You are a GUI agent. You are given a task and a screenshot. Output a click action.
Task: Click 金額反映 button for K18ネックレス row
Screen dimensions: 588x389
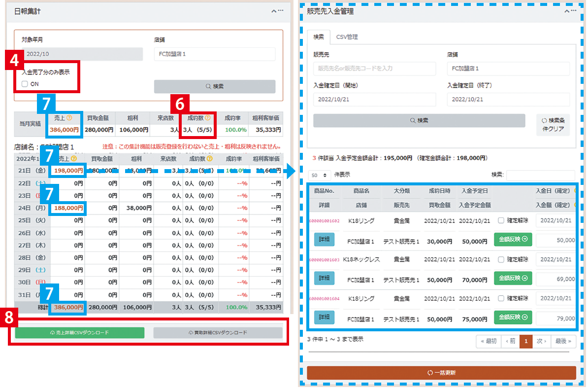click(513, 278)
